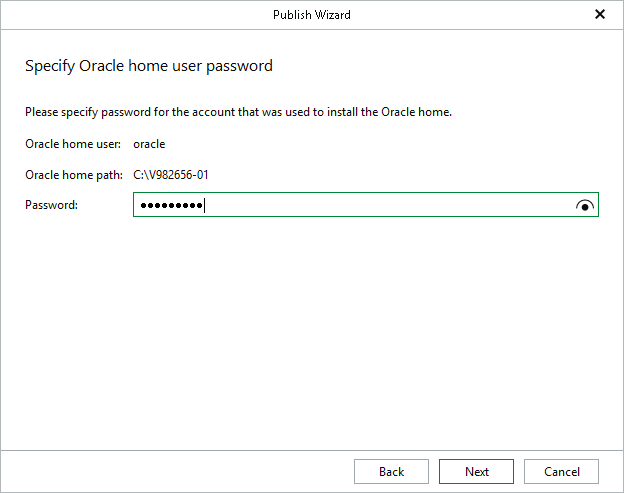The width and height of the screenshot is (624, 493).
Task: Click the title bar between title and close
Action: (x=470, y=15)
